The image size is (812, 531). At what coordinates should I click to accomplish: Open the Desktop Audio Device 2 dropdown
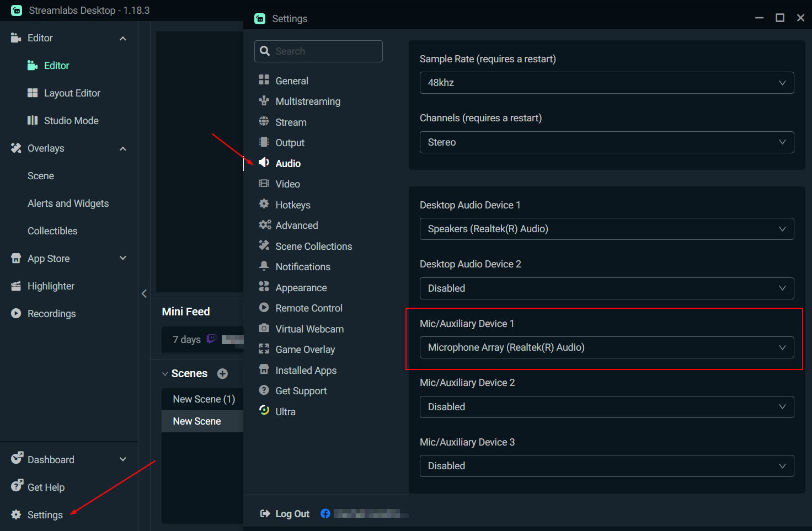coord(607,288)
